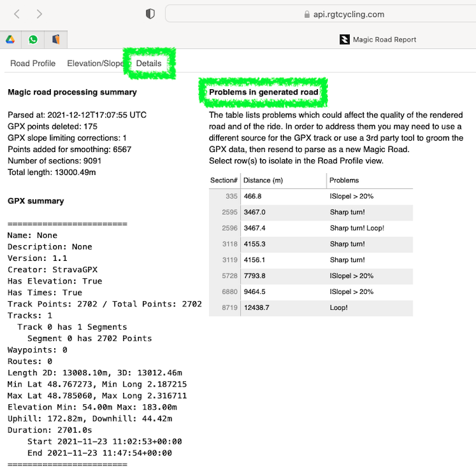The height and width of the screenshot is (471, 476).
Task: Click the 'Loop!' problem in row 8719
Action: pyautogui.click(x=338, y=308)
